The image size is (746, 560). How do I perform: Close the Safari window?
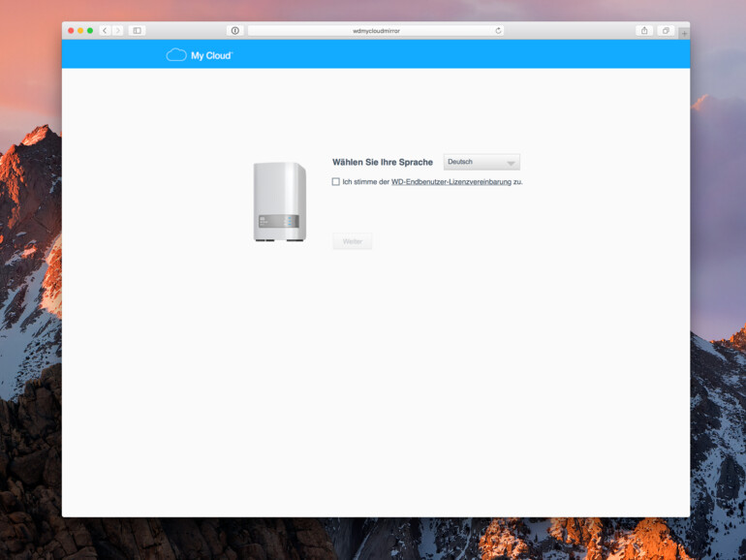click(x=71, y=30)
